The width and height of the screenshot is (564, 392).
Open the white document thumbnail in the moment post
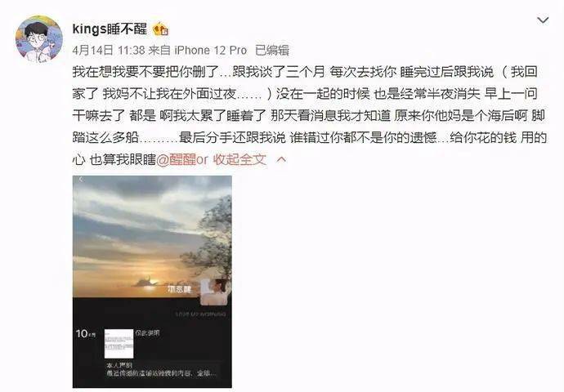119,344
